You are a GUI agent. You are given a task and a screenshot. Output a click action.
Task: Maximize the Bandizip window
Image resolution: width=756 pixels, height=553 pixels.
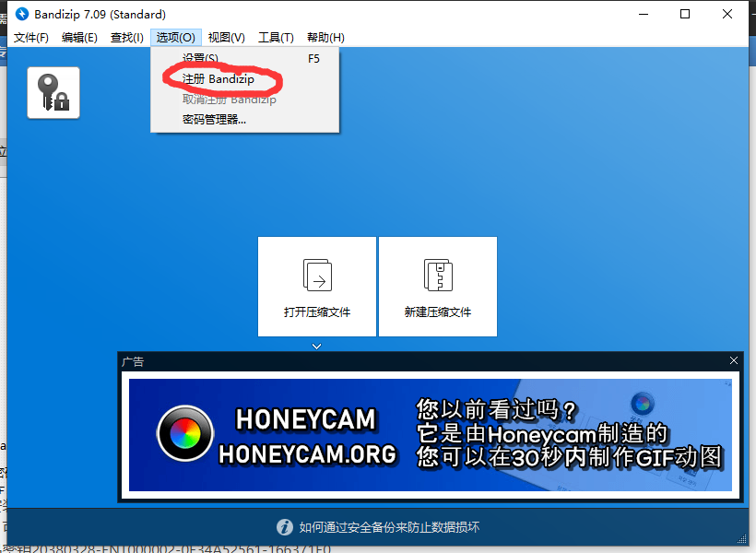[685, 14]
